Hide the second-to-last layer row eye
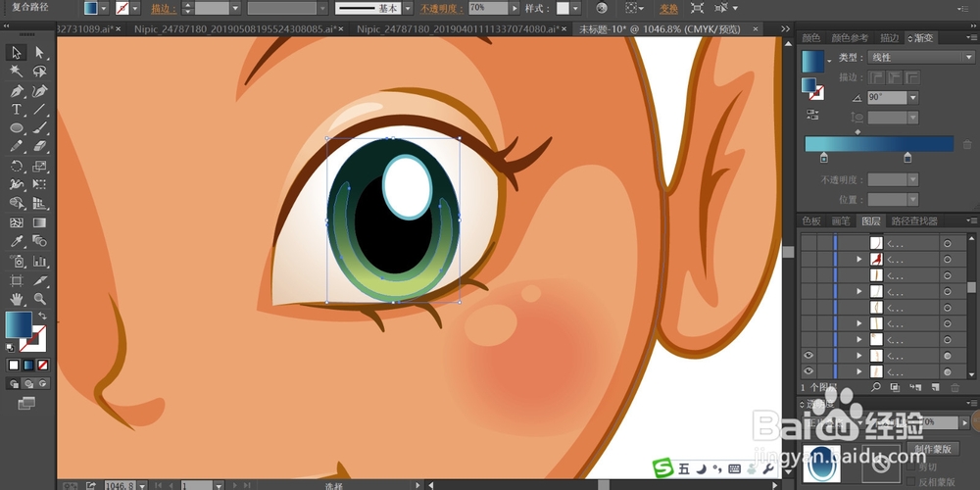Viewport: 980px width, 490px height. (808, 355)
